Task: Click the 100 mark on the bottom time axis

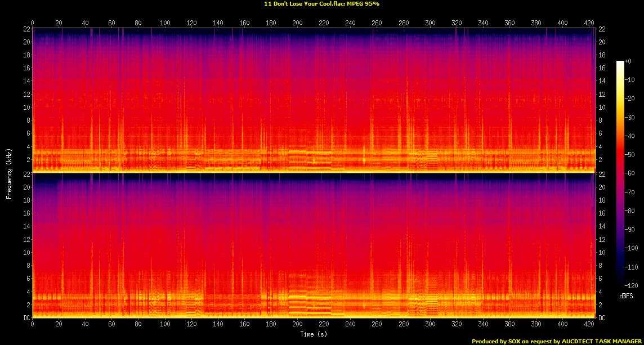Action: tap(165, 325)
